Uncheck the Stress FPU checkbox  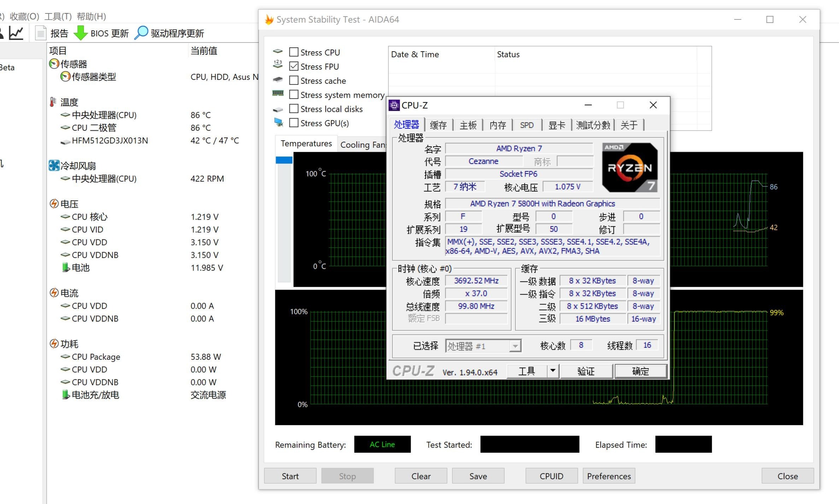(x=294, y=66)
